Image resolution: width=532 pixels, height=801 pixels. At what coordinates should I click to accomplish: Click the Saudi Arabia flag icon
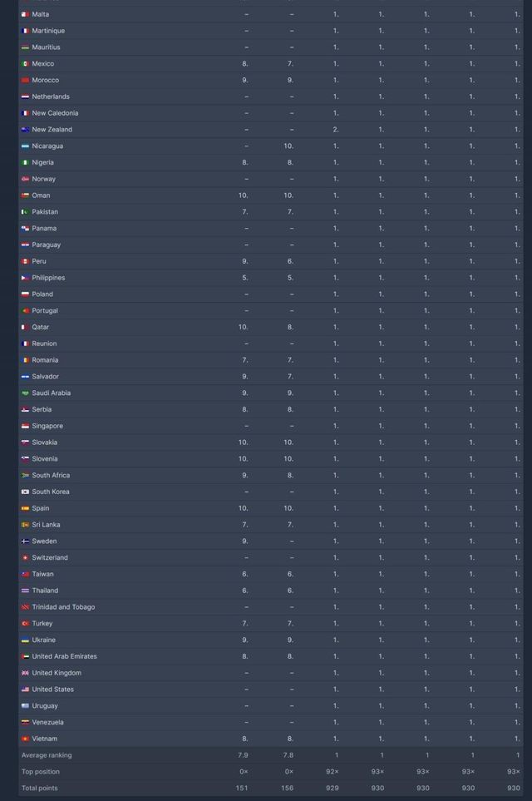[x=25, y=393]
